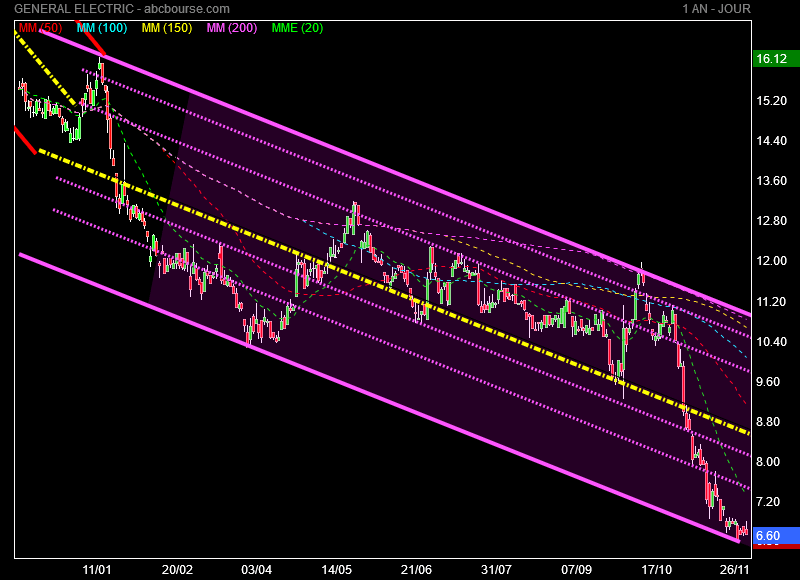Screen dimensions: 800x580
Task: Click the 14/05 date axis label
Action: [x=337, y=570]
